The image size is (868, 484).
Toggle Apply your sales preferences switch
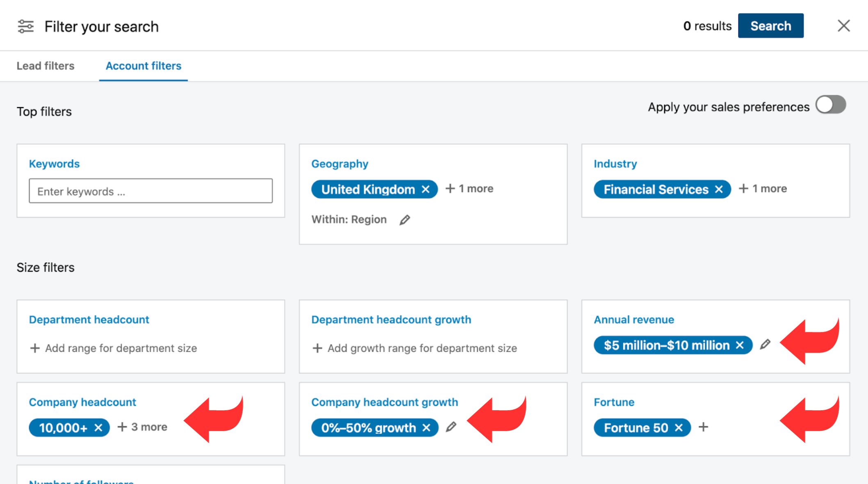click(831, 105)
